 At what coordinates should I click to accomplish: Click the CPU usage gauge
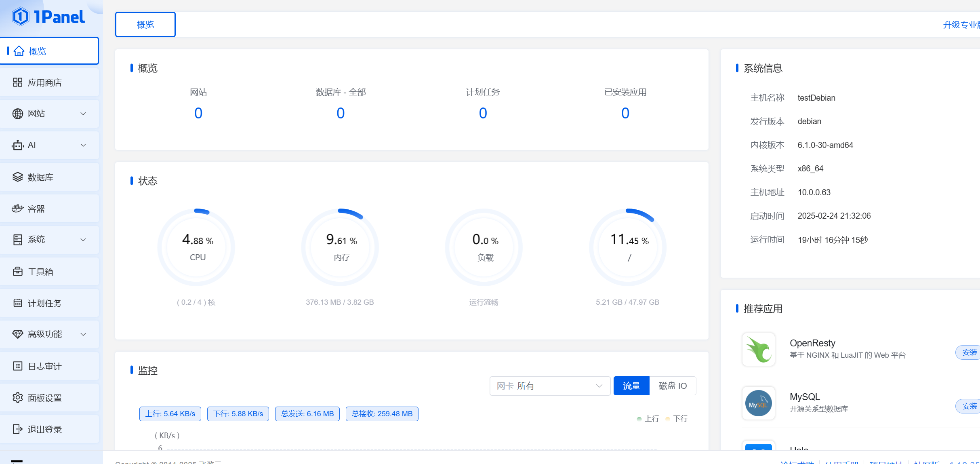[198, 247]
